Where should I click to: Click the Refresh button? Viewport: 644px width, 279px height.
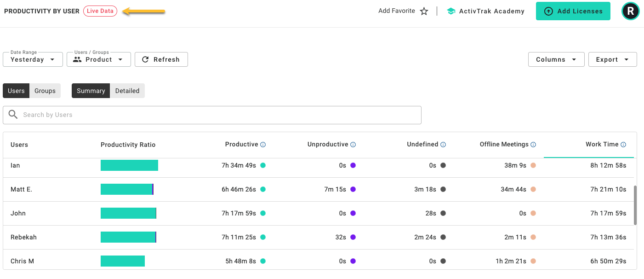click(x=161, y=59)
